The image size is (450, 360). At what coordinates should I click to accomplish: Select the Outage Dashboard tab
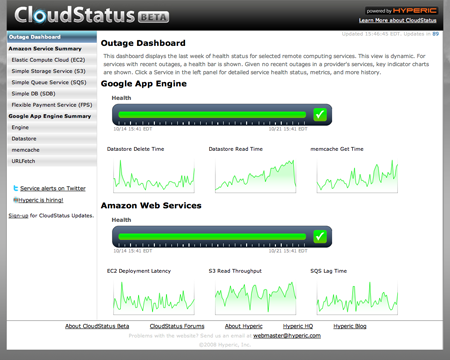pyautogui.click(x=52, y=37)
